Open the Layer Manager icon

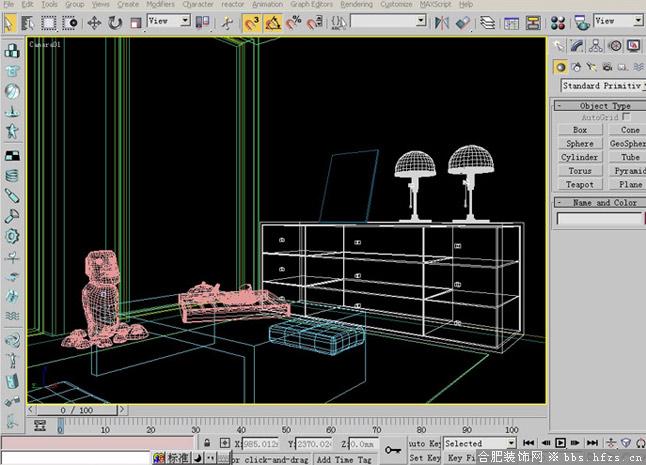(x=488, y=23)
